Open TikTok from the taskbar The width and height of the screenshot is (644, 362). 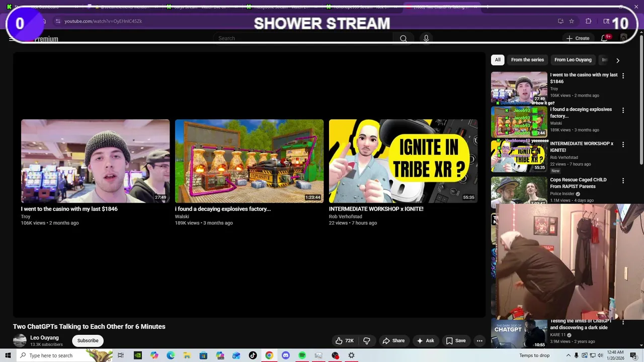[x=253, y=355]
